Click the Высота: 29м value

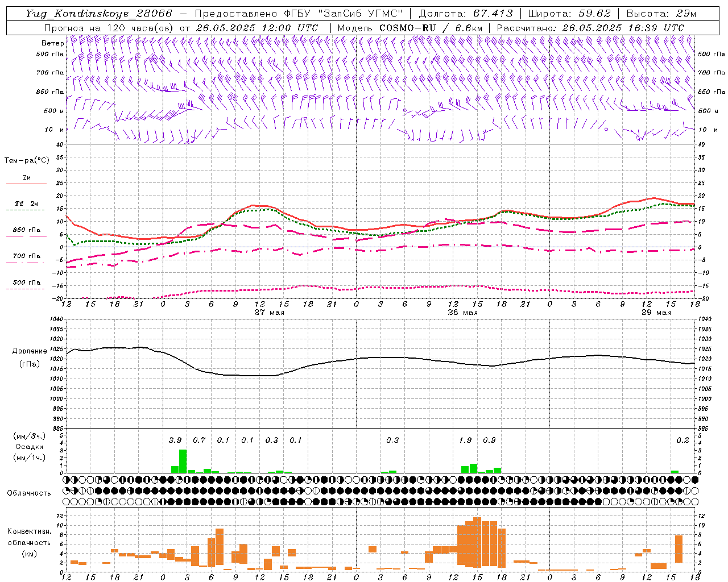pos(661,14)
